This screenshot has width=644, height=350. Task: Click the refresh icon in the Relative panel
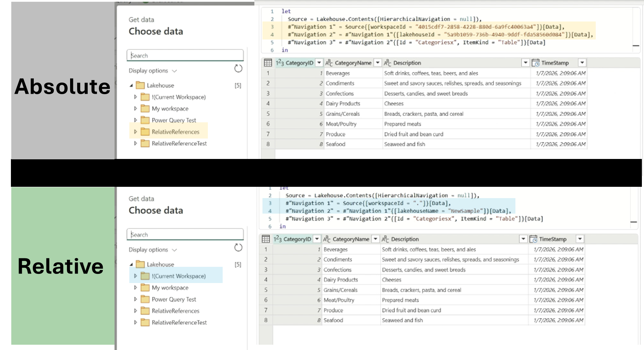tap(238, 247)
